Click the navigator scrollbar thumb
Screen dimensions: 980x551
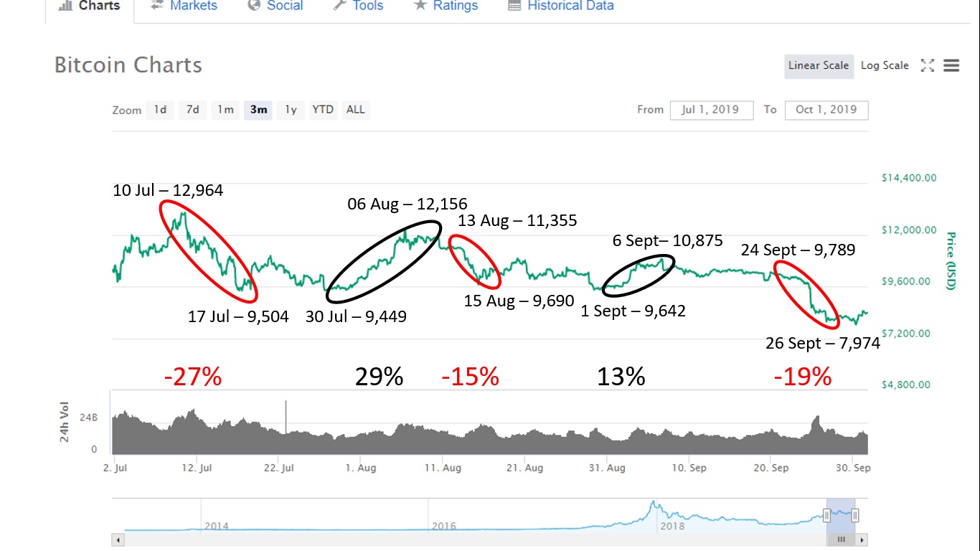841,540
